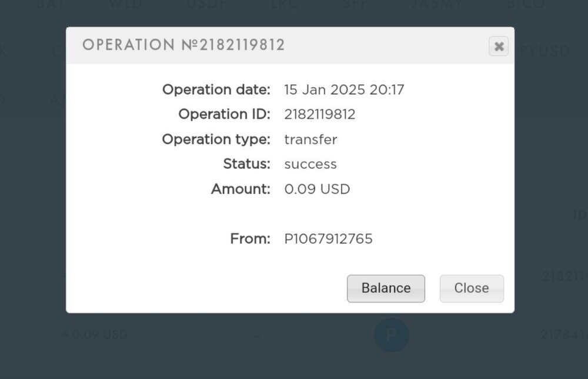Click the + 0.09 USD history row
Image resolution: width=588 pixels, height=379 pixels.
(95, 335)
